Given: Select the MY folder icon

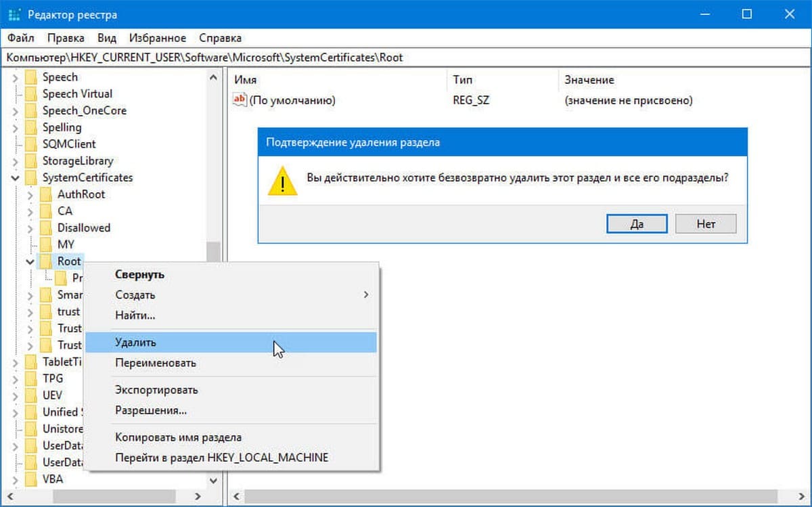Looking at the screenshot, I should click(x=46, y=244).
